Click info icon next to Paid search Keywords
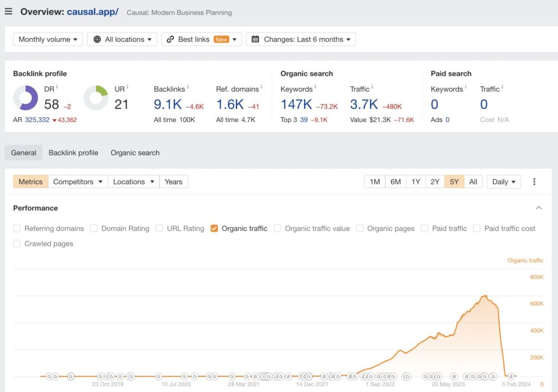Image resolution: width=558 pixels, height=392 pixels. coord(465,87)
